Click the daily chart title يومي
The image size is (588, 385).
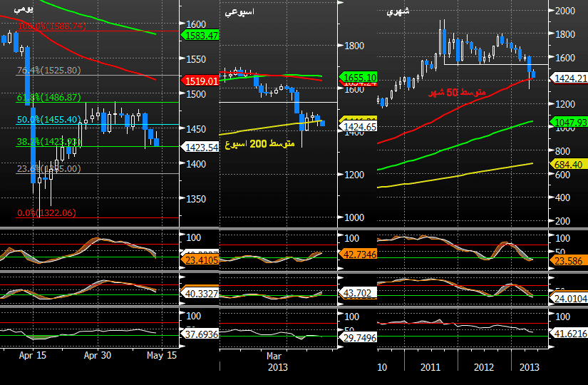coord(24,9)
